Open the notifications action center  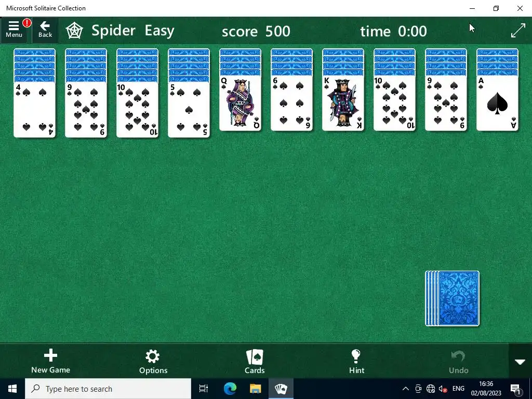[515, 389]
